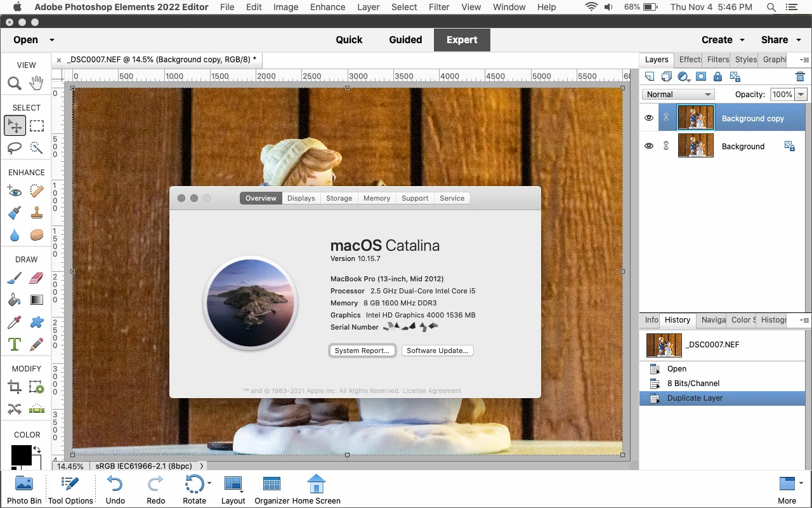Select the Pencil tool
The image size is (812, 508).
coord(37,344)
